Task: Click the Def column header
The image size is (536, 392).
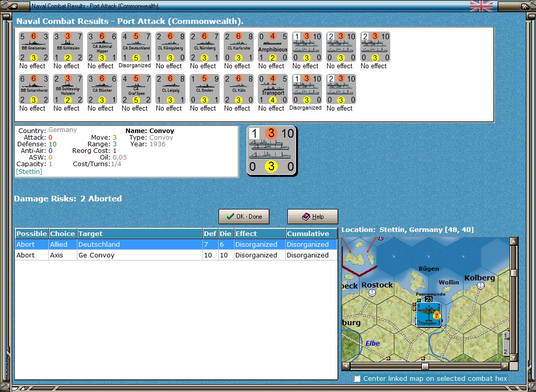Action: [x=210, y=233]
